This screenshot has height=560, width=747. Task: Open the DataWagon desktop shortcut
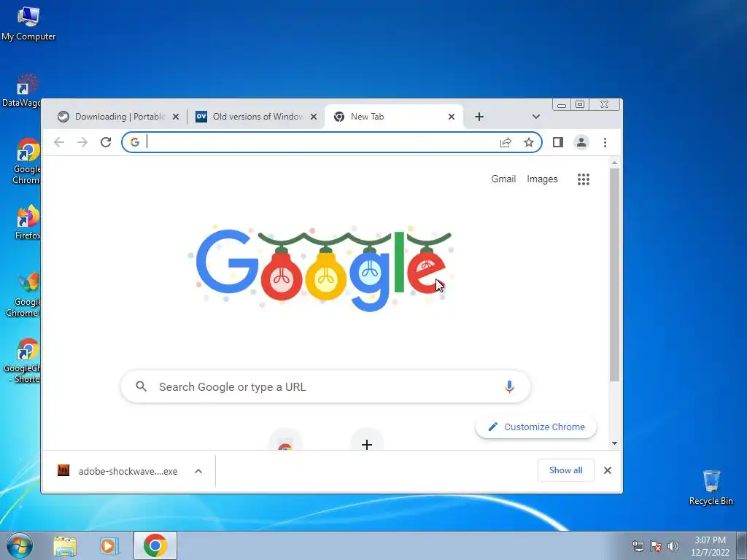(x=21, y=90)
